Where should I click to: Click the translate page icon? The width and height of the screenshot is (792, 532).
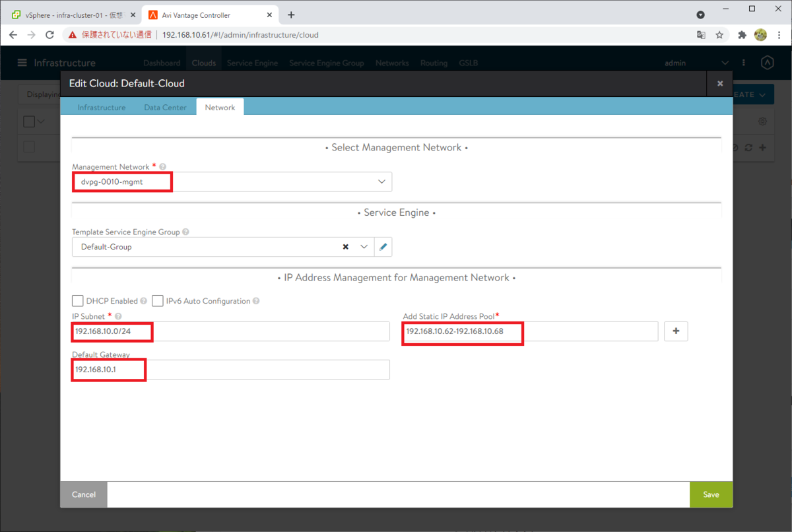click(x=701, y=34)
